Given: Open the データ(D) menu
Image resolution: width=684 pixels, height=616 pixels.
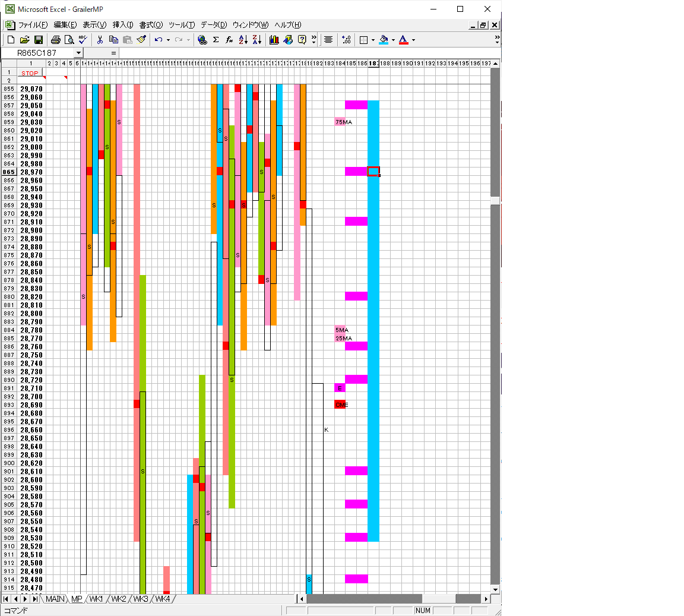Looking at the screenshot, I should tap(214, 25).
